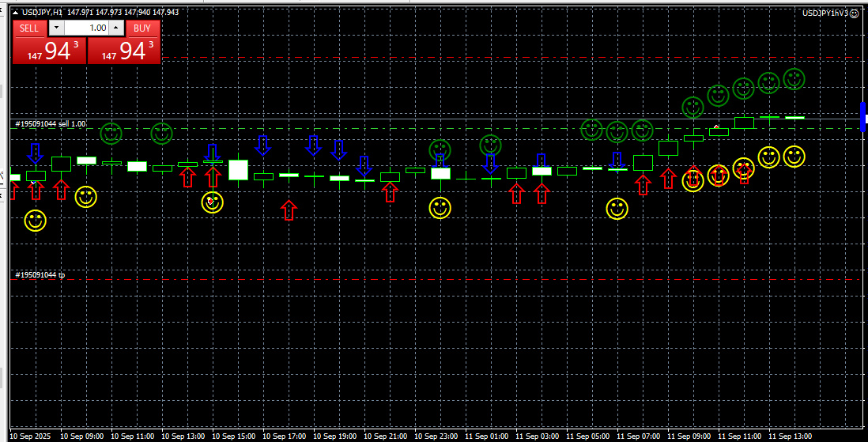Select the blue down arrow above first candle
This screenshot has width=868, height=442.
pyautogui.click(x=35, y=153)
